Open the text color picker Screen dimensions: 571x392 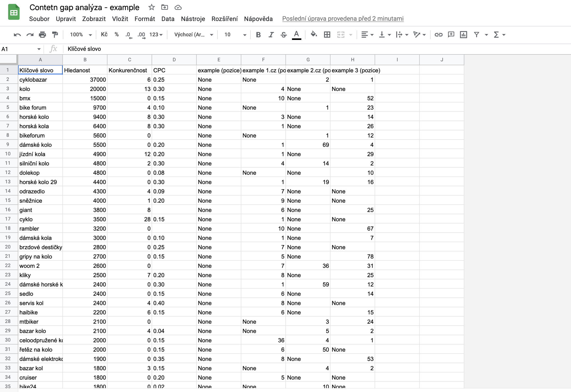tap(296, 35)
